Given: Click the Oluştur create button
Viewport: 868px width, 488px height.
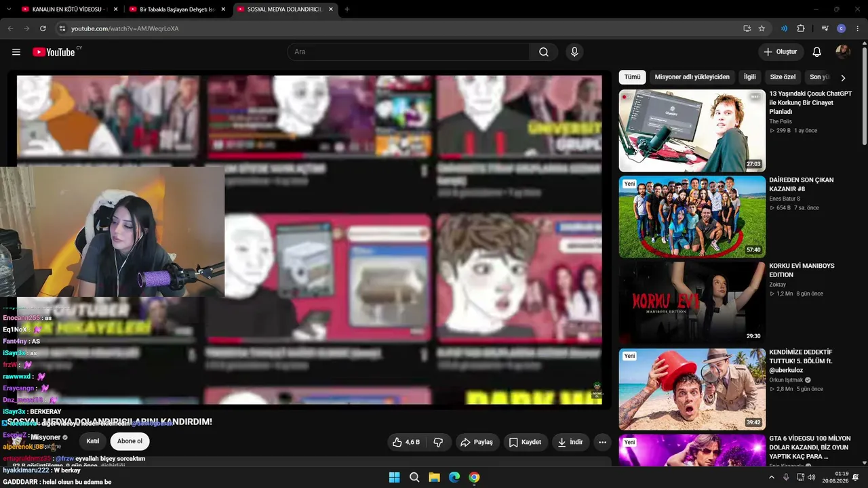Looking at the screenshot, I should [781, 52].
